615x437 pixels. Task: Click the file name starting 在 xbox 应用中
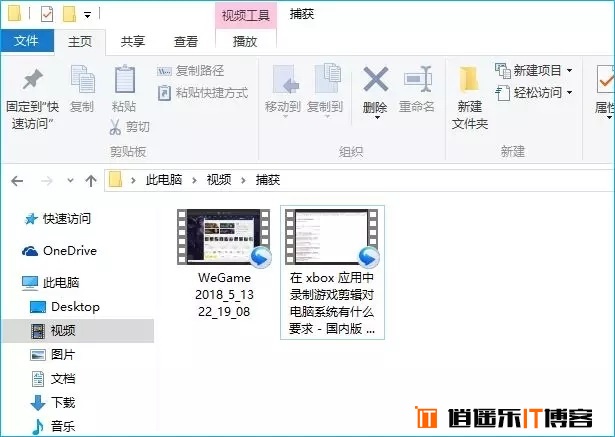(x=332, y=303)
